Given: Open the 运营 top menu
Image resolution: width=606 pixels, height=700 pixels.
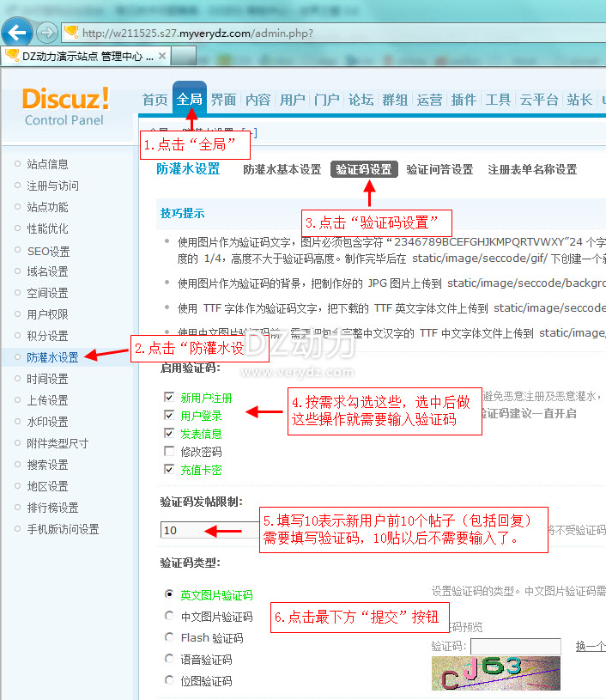Looking at the screenshot, I should pyautogui.click(x=429, y=100).
